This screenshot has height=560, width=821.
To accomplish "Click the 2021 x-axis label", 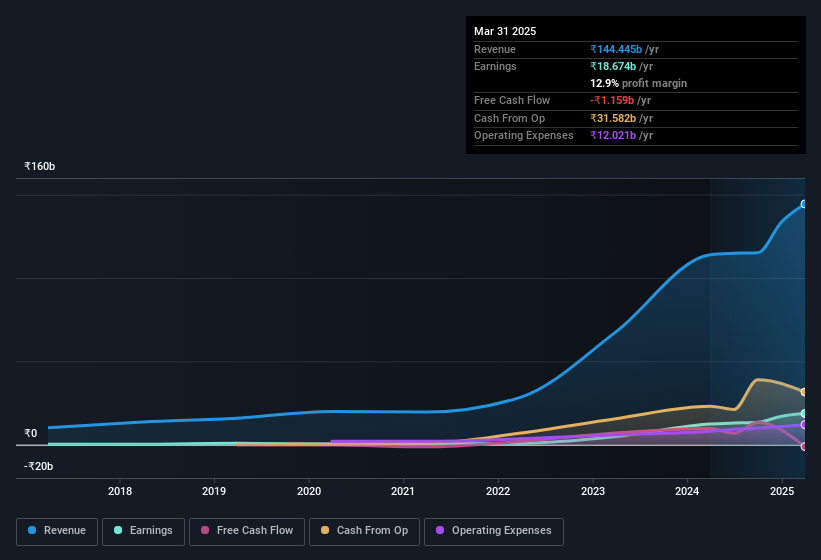I will coord(403,491).
